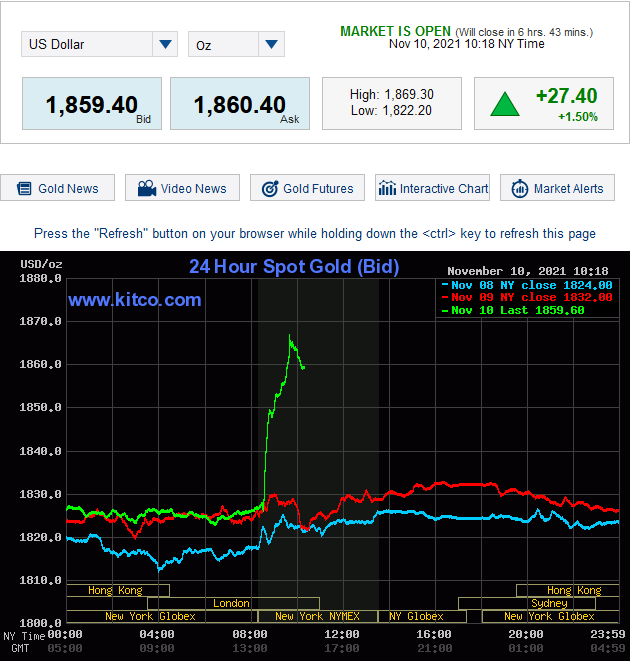Click the 1,859.40 Bid price box
Viewport: 634px width, 663px height.
(x=92, y=104)
